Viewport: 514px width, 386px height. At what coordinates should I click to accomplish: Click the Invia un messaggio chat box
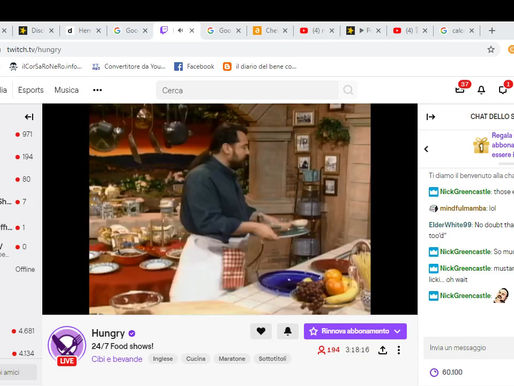tap(469, 348)
